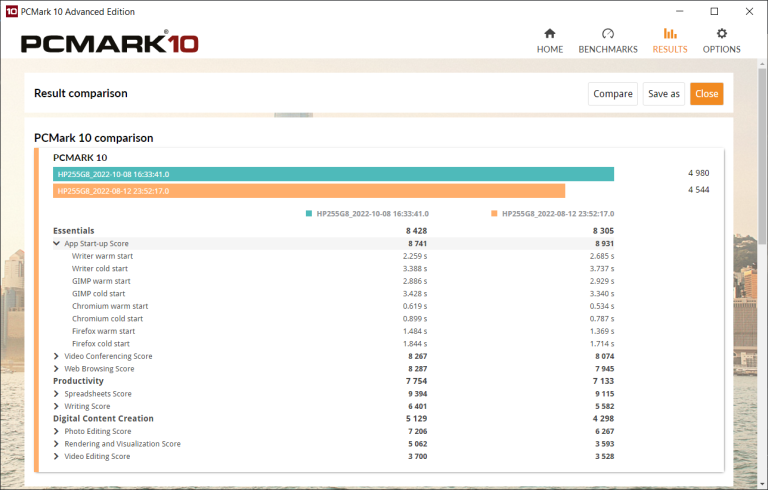The width and height of the screenshot is (768, 490).
Task: Click the PCMark 10 title bar app icon
Action: pos(11,11)
